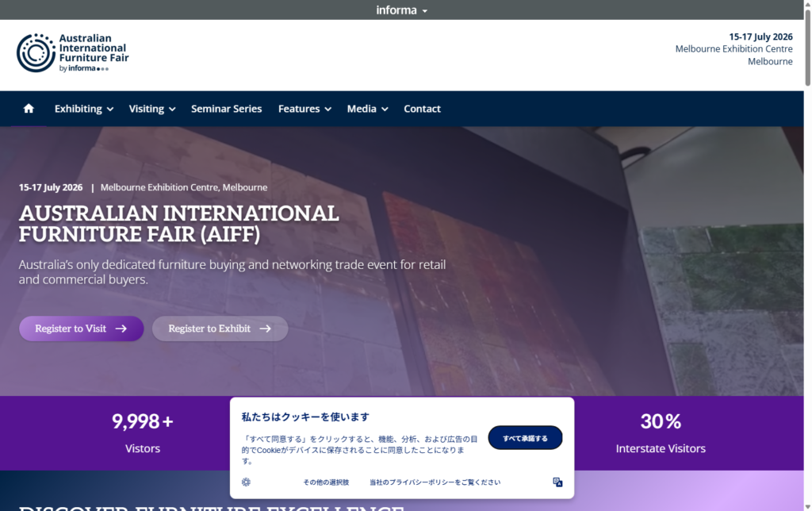The width and height of the screenshot is (812, 511).
Task: Click the Register to Visit button
Action: (81, 328)
